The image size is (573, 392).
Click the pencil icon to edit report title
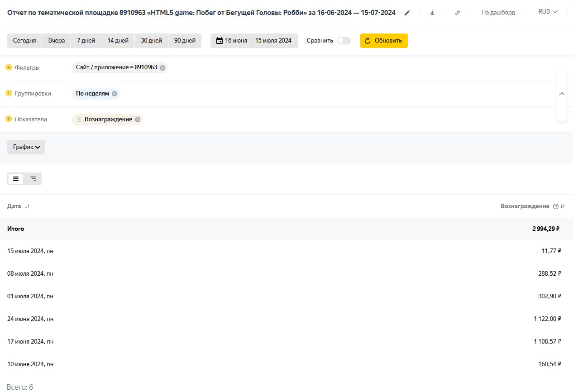407,13
